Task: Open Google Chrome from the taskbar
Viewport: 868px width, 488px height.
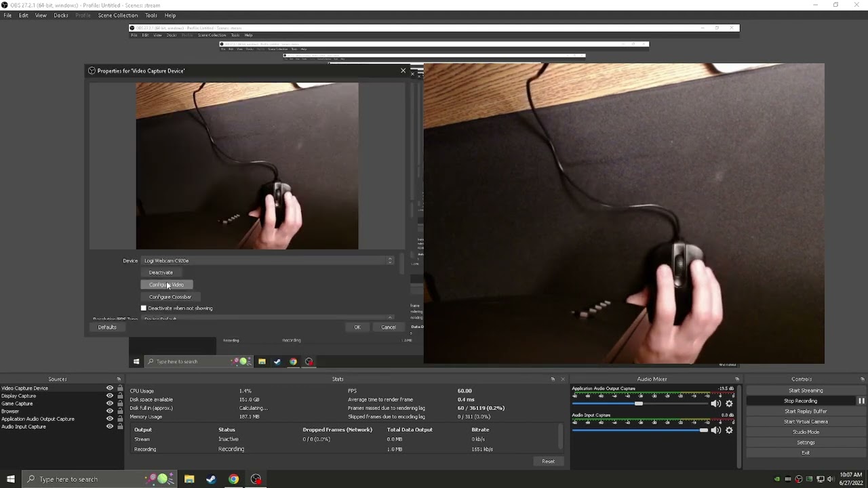Action: 233,479
